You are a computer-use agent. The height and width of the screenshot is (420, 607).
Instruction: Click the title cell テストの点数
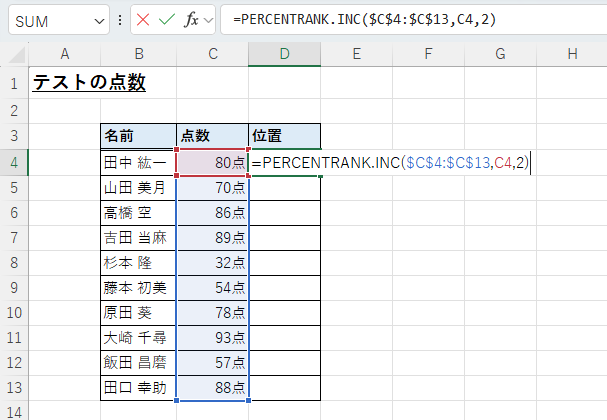click(89, 84)
